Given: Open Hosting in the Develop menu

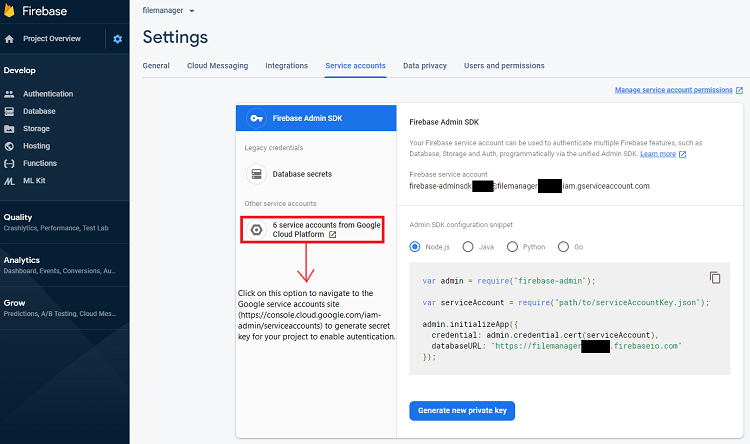Looking at the screenshot, I should 36,146.
